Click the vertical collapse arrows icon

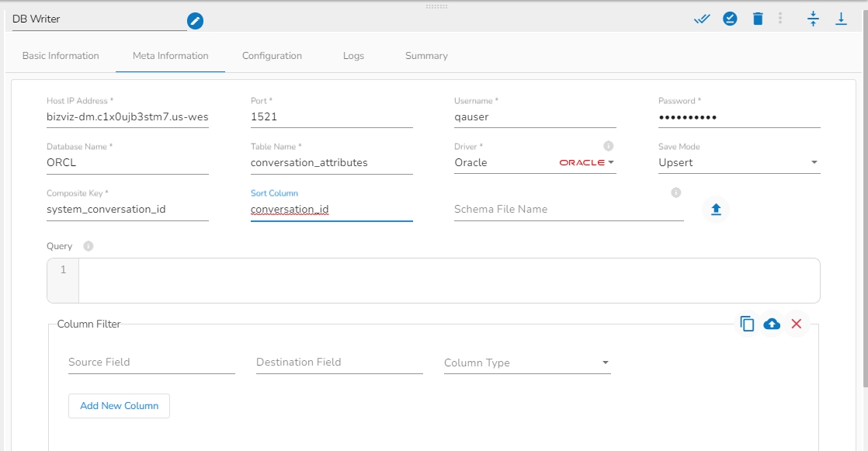click(x=813, y=19)
